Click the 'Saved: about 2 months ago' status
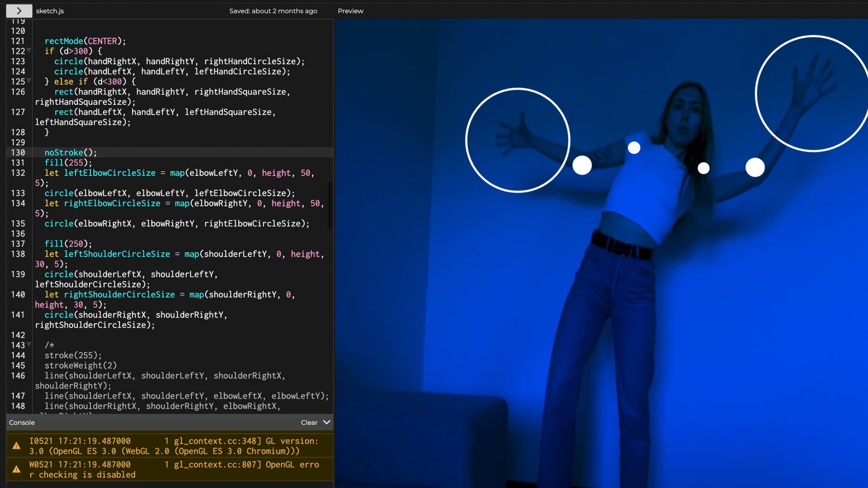This screenshot has width=868, height=488. click(273, 11)
